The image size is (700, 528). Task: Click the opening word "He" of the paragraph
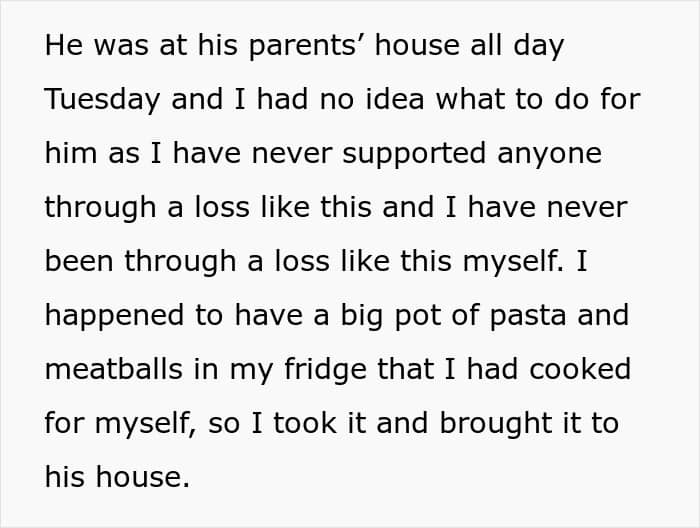click(x=62, y=45)
